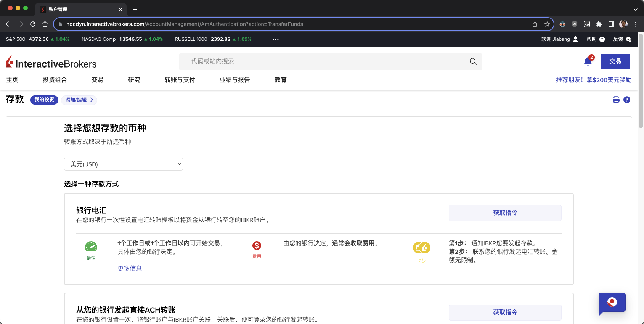644x324 pixels.
Task: Click the 代码或站内搜索 search field
Action: (324, 61)
